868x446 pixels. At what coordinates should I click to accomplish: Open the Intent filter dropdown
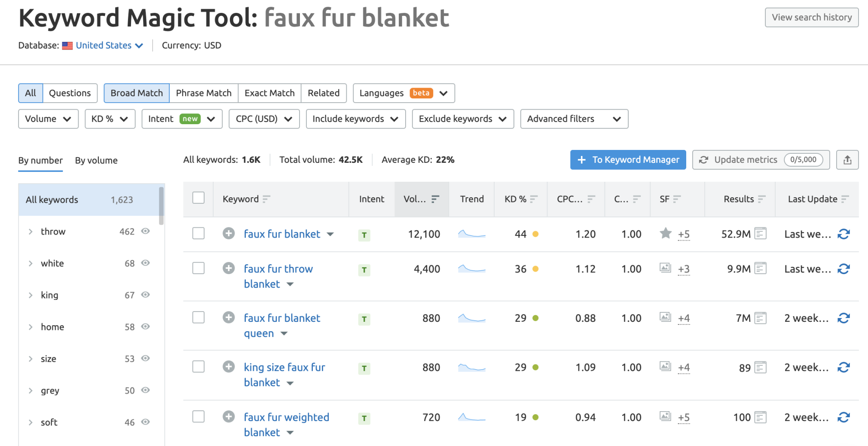point(182,119)
